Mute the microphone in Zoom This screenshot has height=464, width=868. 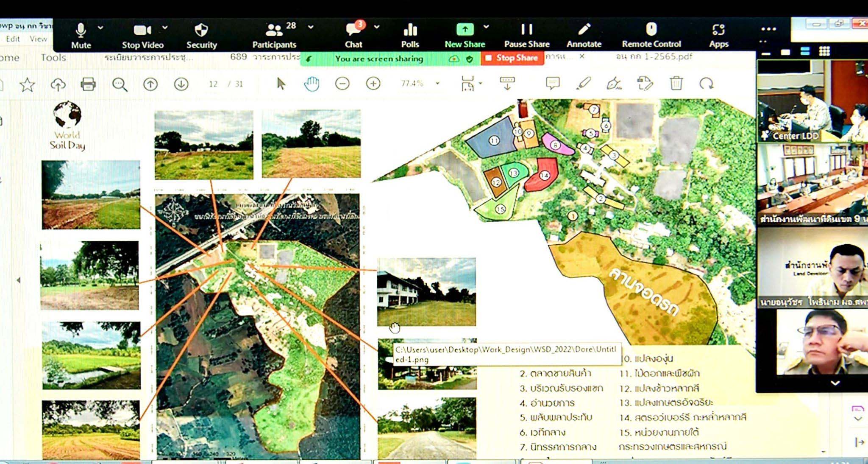tap(81, 36)
